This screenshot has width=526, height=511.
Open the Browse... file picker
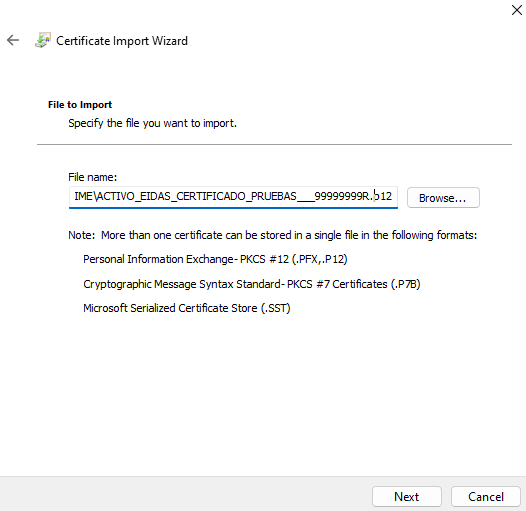click(443, 198)
